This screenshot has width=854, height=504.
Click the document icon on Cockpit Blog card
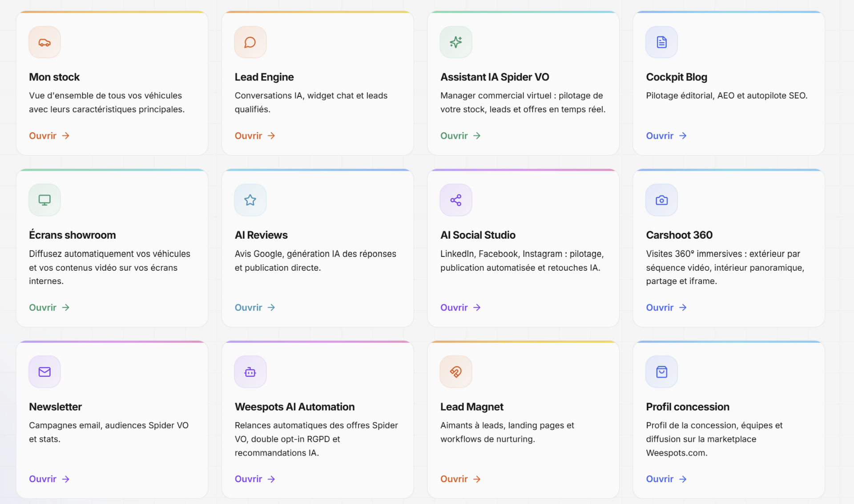coord(661,42)
